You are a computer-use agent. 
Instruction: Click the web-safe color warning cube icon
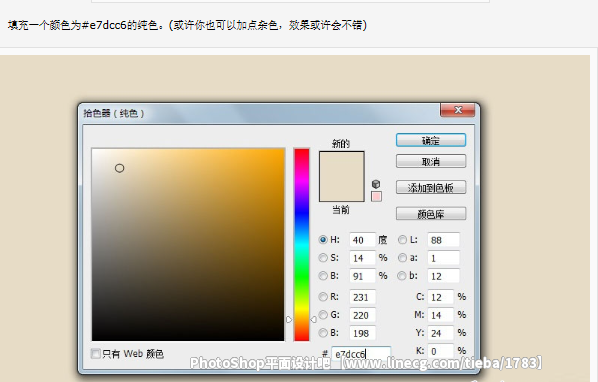point(376,184)
